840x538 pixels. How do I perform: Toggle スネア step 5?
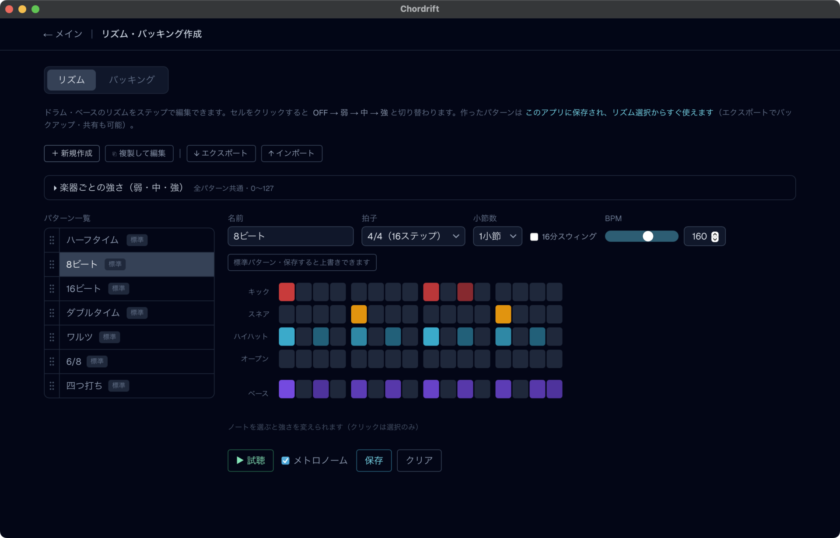359,315
